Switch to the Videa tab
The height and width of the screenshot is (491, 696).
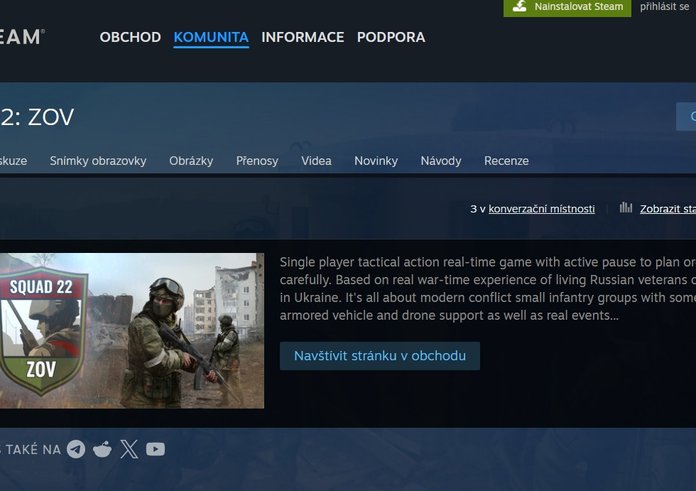point(316,161)
